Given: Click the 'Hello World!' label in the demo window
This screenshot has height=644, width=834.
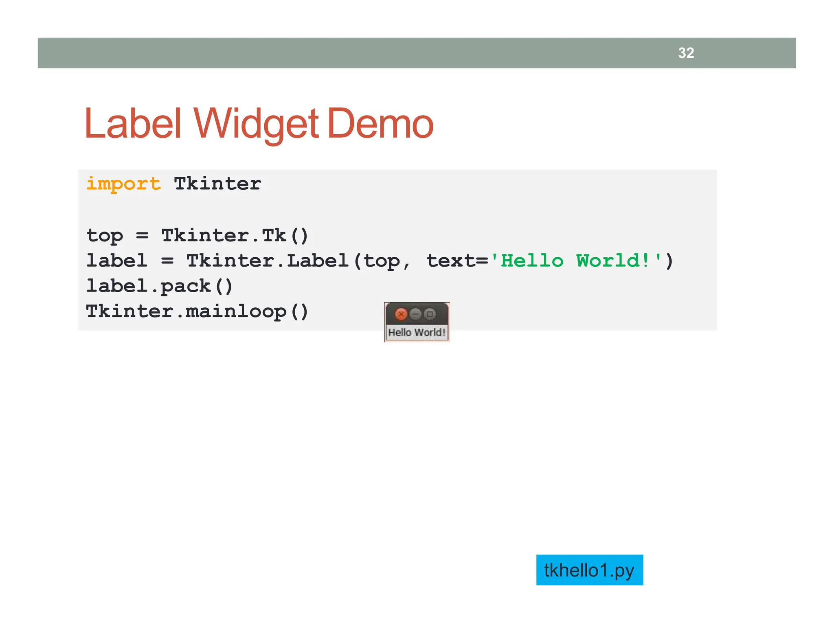Looking at the screenshot, I should click(417, 333).
